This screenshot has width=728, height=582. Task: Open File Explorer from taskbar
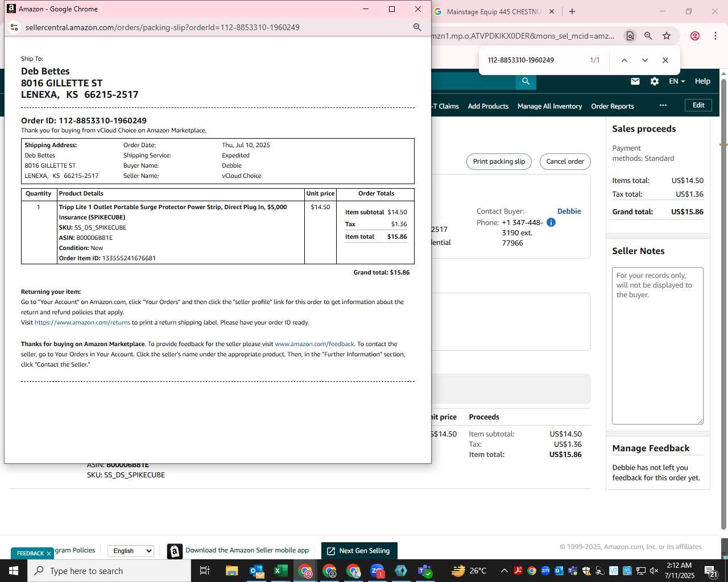(231, 571)
